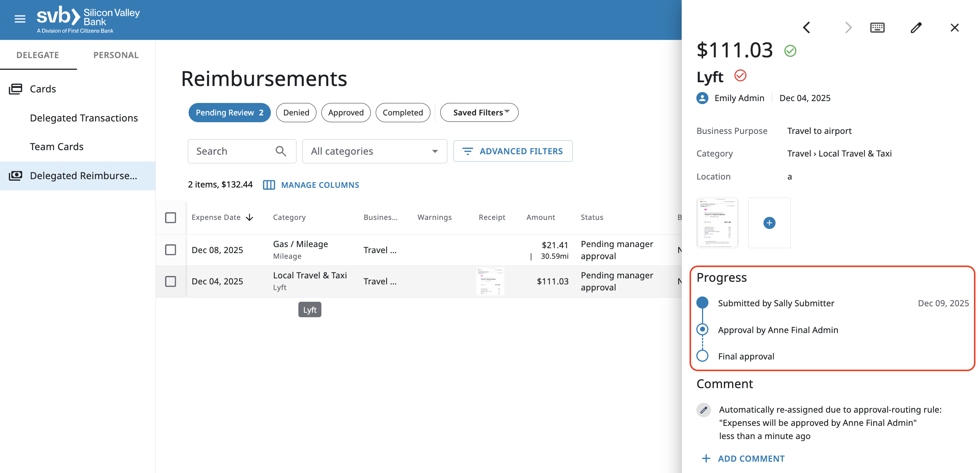The width and height of the screenshot is (980, 473).
Task: Sort by Expense Date column arrow
Action: (x=250, y=217)
